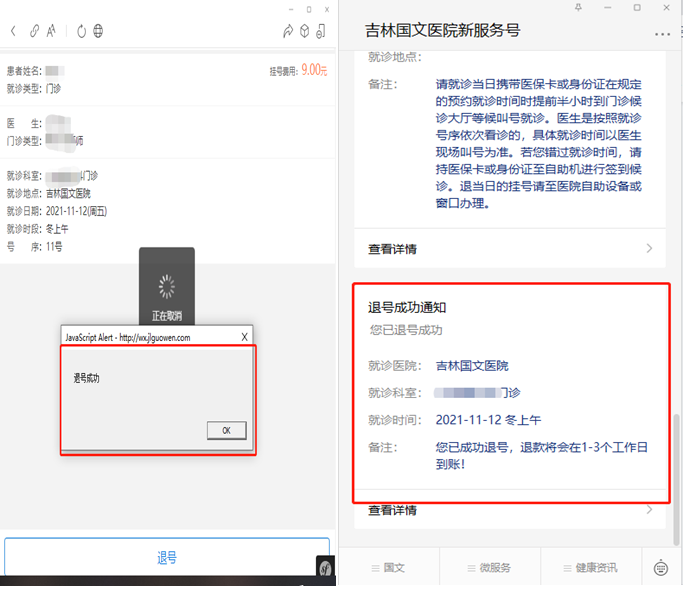Close the JavaScript Alert with X
Screen dimensions: 684x591
(x=244, y=337)
